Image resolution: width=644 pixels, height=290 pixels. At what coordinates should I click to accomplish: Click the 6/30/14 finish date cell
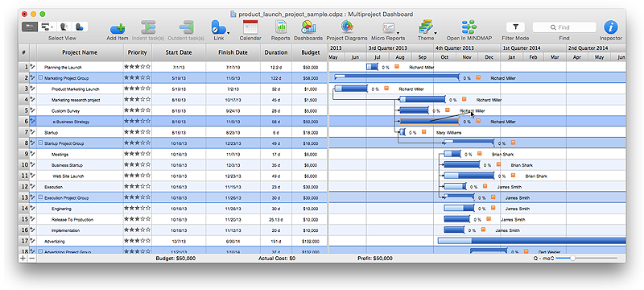point(233,242)
